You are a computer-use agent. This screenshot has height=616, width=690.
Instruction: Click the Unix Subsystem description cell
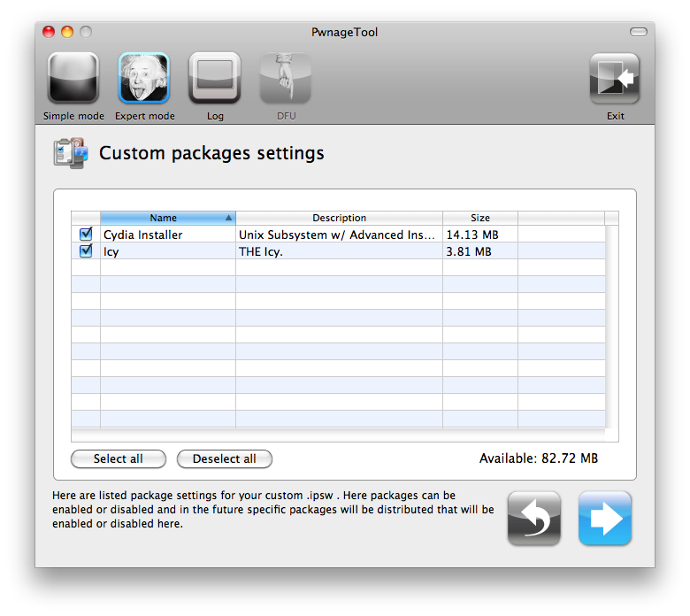pos(338,235)
